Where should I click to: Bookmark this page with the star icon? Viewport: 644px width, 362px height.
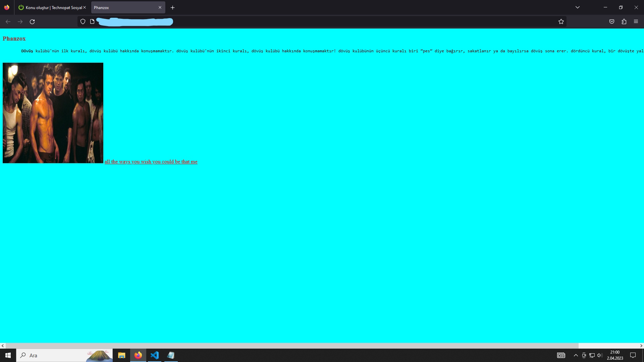click(561, 22)
